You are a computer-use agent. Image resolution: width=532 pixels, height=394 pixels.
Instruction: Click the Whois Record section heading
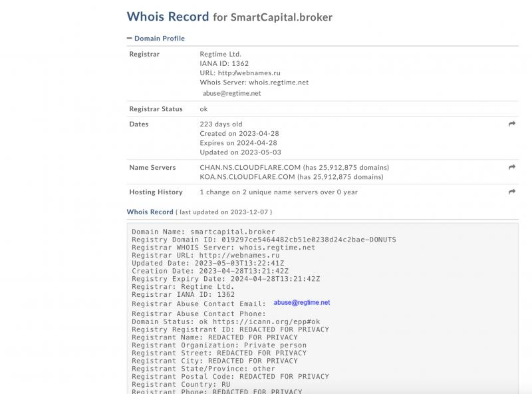coord(150,212)
